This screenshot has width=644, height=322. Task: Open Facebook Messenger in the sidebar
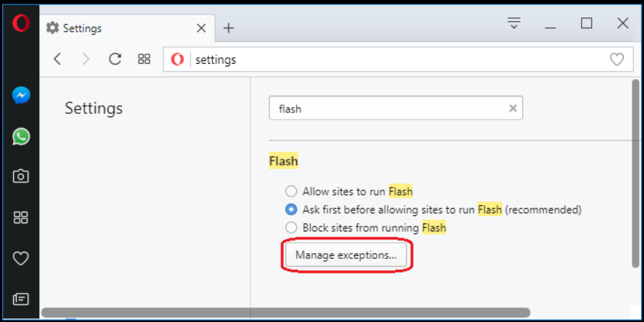[21, 95]
